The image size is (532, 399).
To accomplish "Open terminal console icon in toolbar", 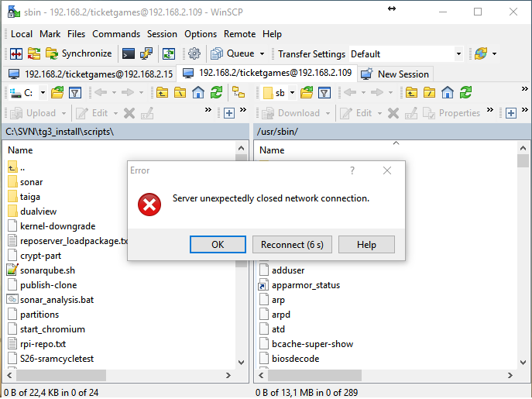I will pos(129,53).
